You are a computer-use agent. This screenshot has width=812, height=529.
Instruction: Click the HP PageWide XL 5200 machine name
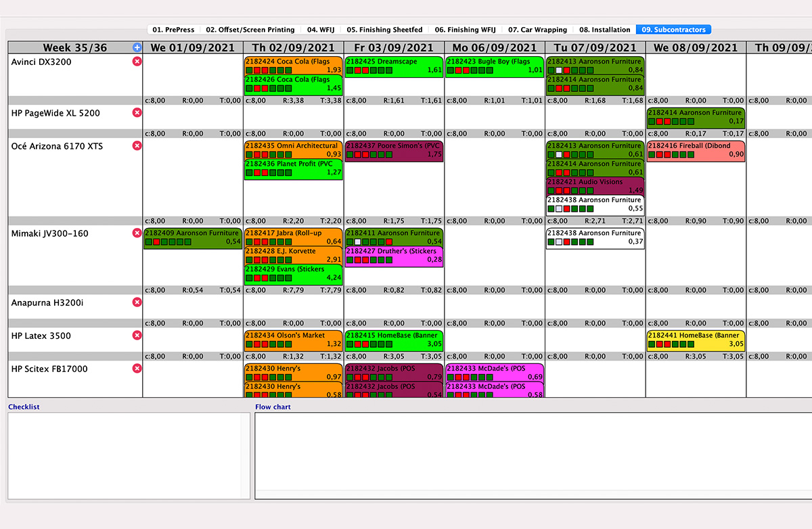coord(55,113)
